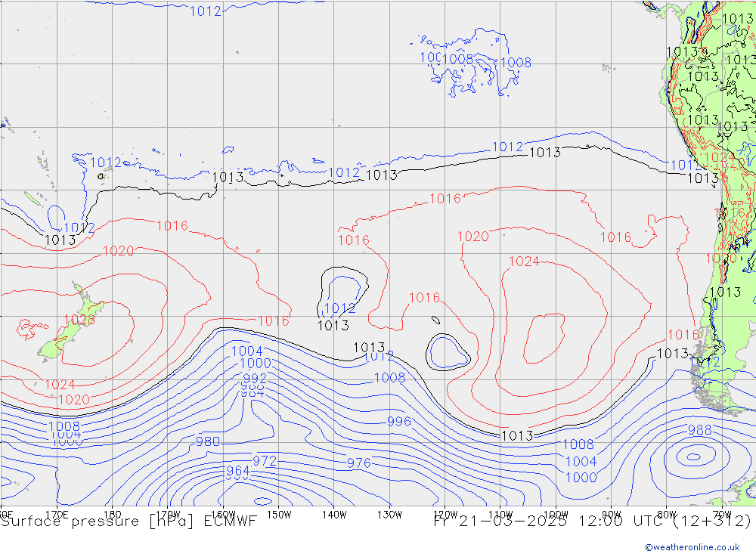
Task: Select the 80W longitude label
Action: point(667,515)
